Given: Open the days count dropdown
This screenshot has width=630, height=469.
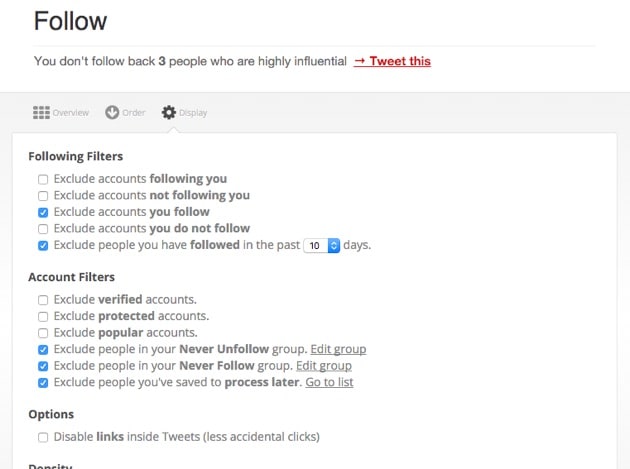Looking at the screenshot, I should click(321, 245).
